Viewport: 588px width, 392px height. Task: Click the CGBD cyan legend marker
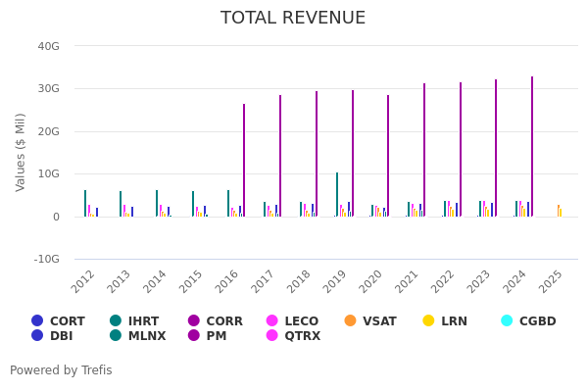[x=507, y=321]
